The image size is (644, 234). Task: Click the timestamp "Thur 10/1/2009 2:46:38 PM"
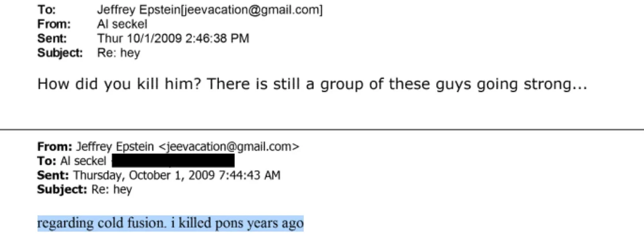coord(173,38)
